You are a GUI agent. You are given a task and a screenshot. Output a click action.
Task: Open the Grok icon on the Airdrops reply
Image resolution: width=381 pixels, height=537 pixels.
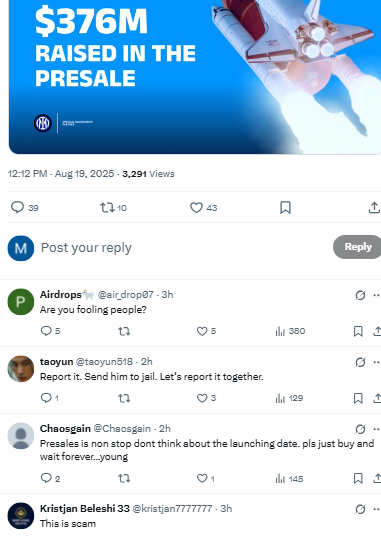pyautogui.click(x=360, y=295)
